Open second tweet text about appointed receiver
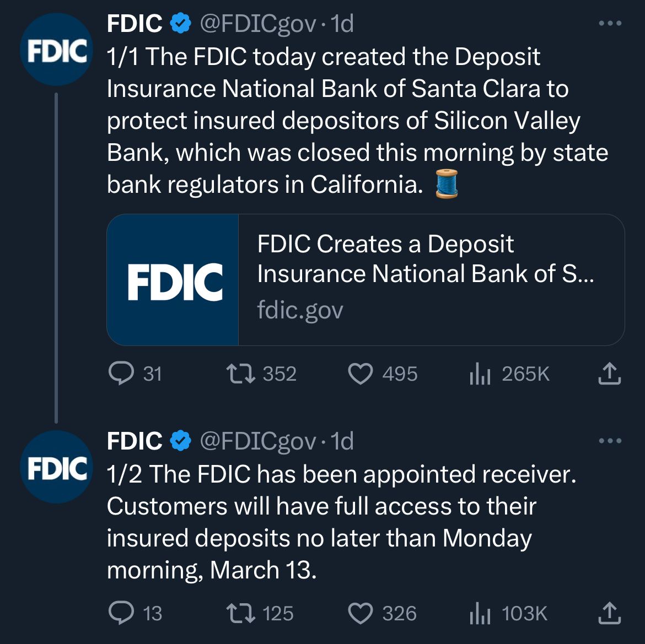 (341, 522)
